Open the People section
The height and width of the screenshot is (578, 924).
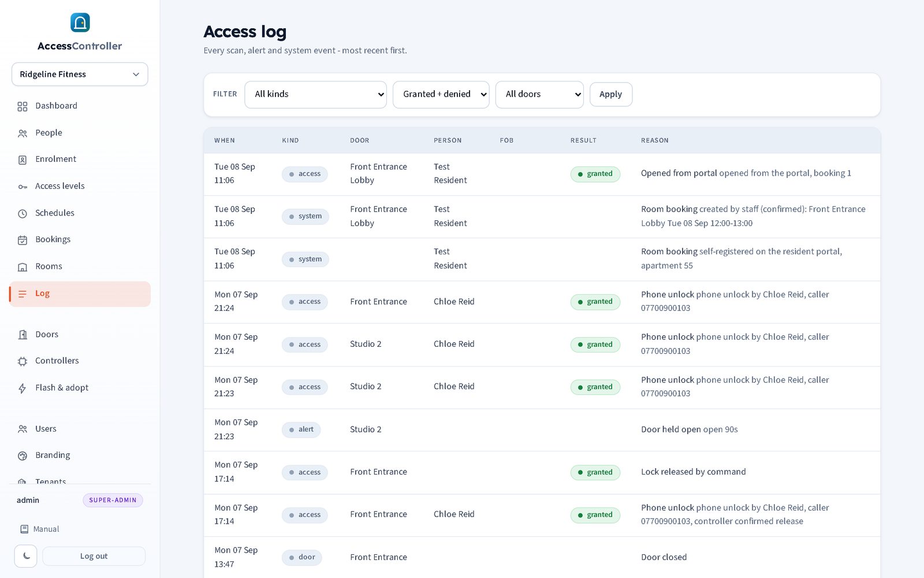click(80, 132)
